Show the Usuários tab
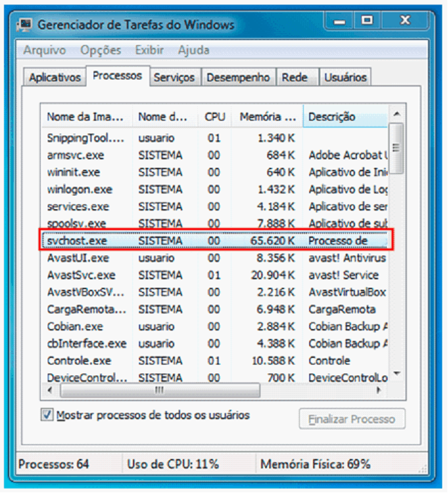Image resolution: width=448 pixels, height=493 pixels. tap(345, 77)
